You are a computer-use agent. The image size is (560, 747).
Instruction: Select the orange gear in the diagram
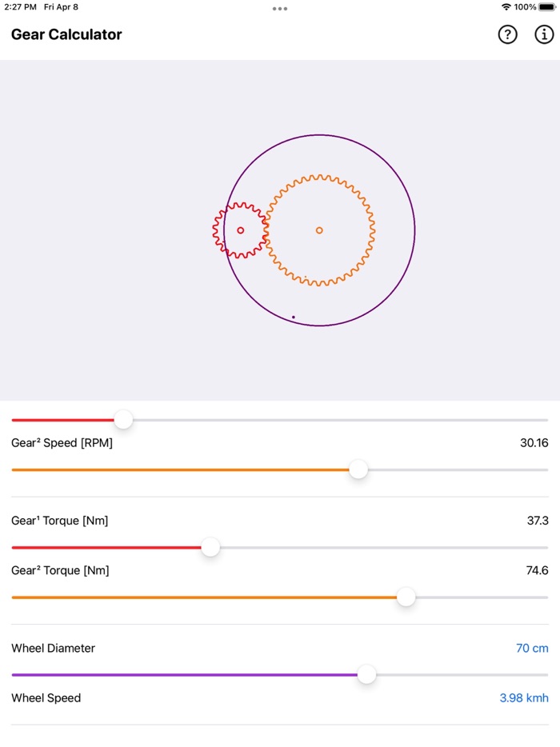pos(319,230)
